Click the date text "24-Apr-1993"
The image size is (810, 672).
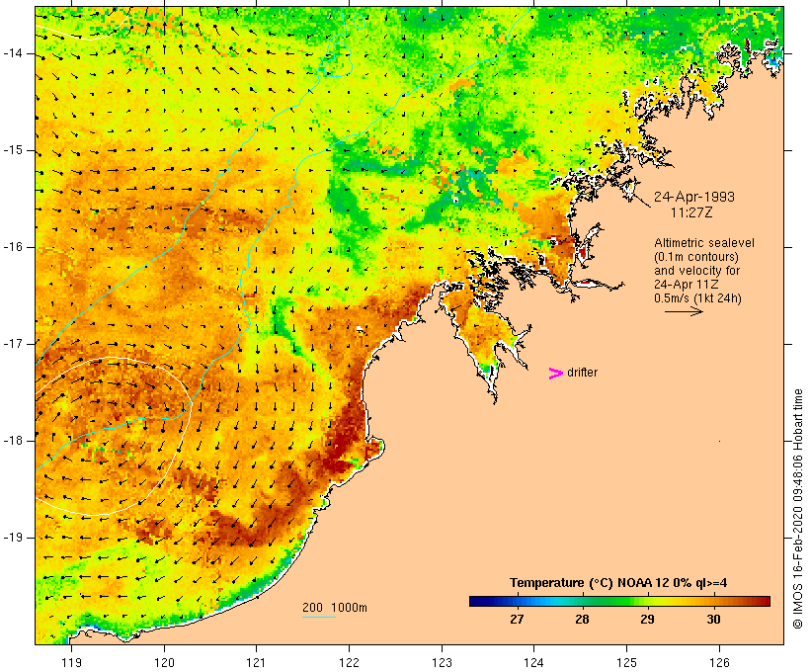point(694,197)
